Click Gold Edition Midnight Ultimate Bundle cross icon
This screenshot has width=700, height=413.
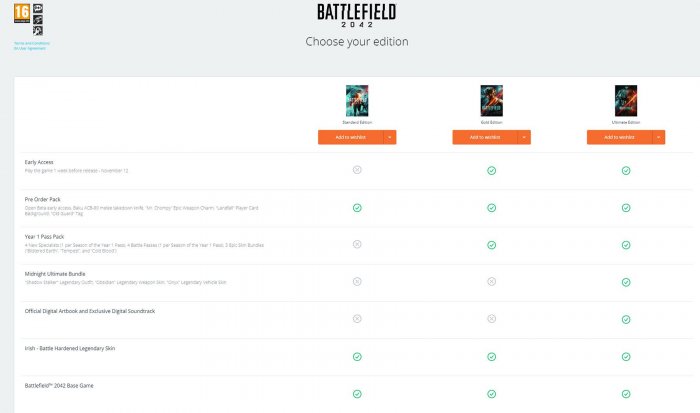[491, 281]
